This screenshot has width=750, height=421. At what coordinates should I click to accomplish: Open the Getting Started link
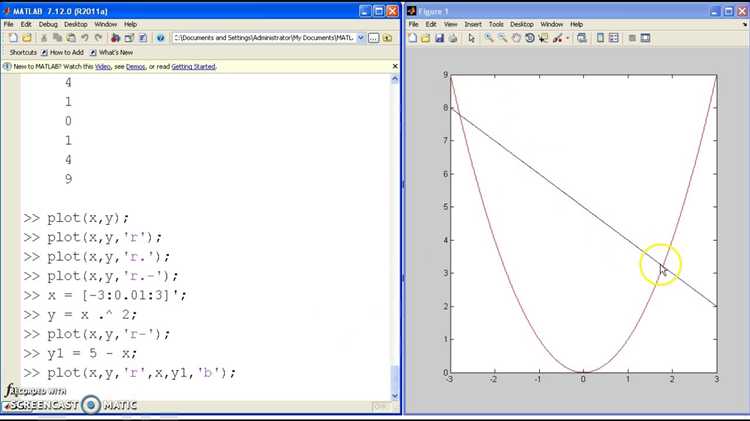pyautogui.click(x=193, y=66)
